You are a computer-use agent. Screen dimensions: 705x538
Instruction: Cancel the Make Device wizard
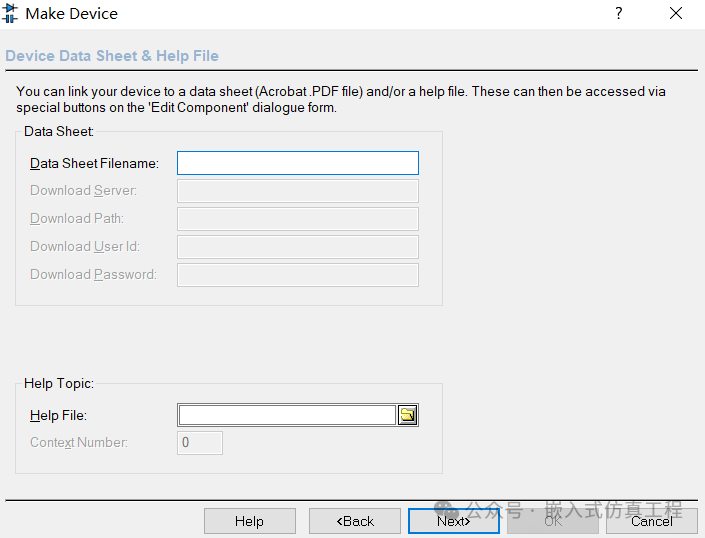(x=651, y=521)
